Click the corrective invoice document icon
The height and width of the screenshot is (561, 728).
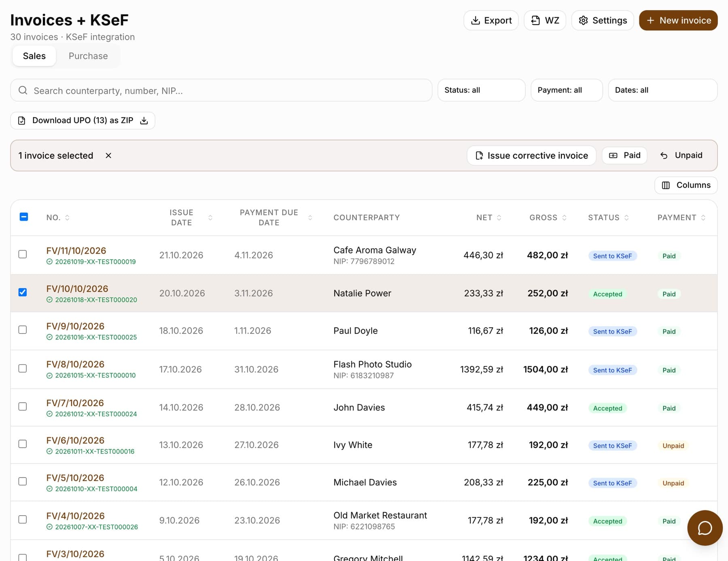pyautogui.click(x=479, y=155)
